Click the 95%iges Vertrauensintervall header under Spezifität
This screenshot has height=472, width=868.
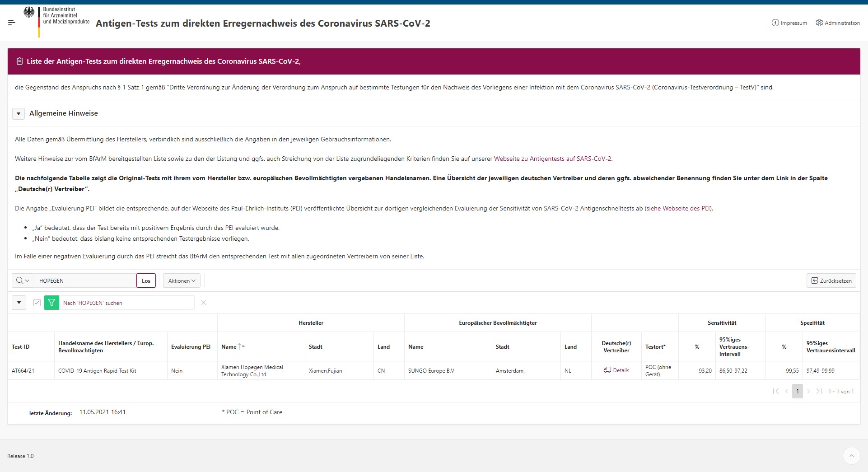[x=831, y=347]
